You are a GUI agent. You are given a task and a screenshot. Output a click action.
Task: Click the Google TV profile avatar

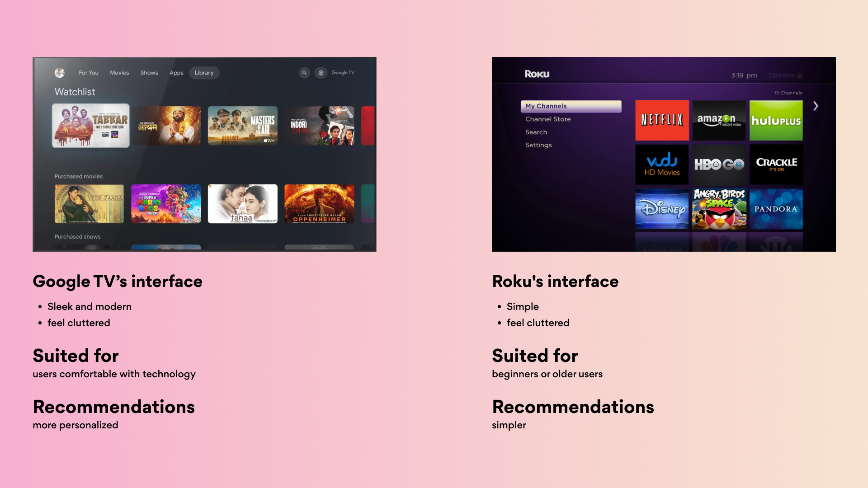coord(59,73)
